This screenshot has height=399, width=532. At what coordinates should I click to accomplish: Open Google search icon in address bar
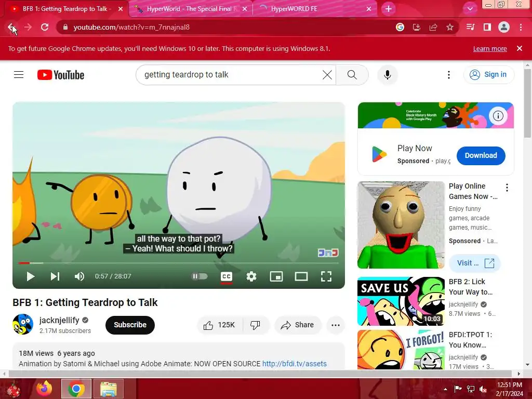(x=400, y=27)
